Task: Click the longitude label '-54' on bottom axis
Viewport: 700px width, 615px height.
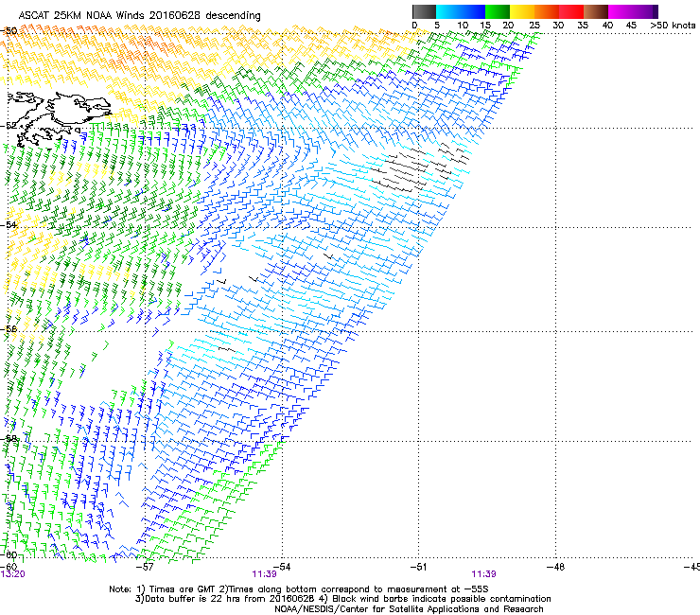Action: (282, 567)
